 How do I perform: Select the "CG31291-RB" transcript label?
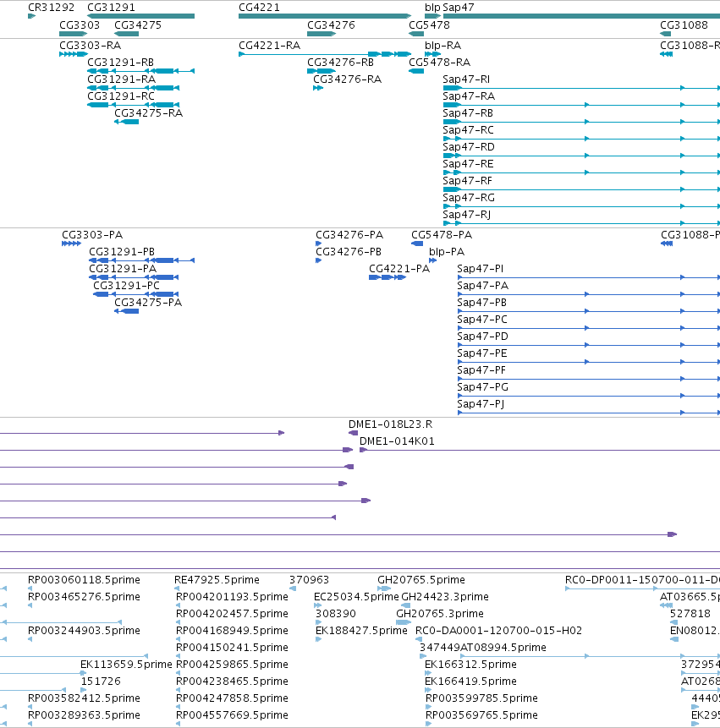tap(121, 63)
